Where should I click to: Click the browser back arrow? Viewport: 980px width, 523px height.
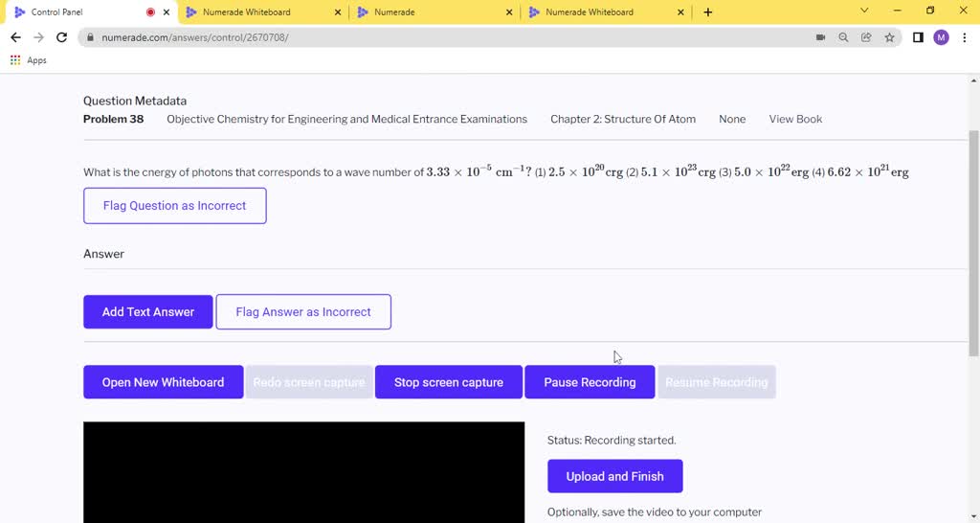click(x=15, y=37)
